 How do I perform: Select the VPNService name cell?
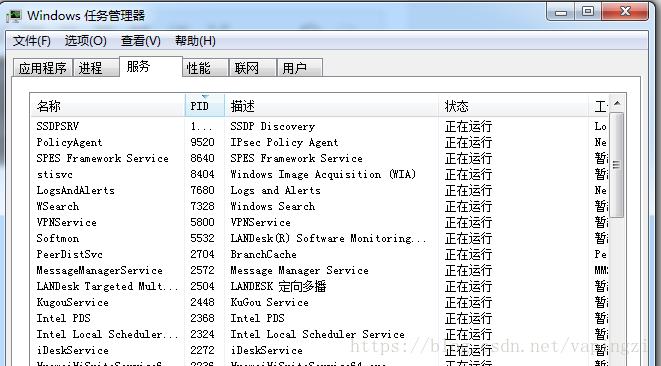67,223
